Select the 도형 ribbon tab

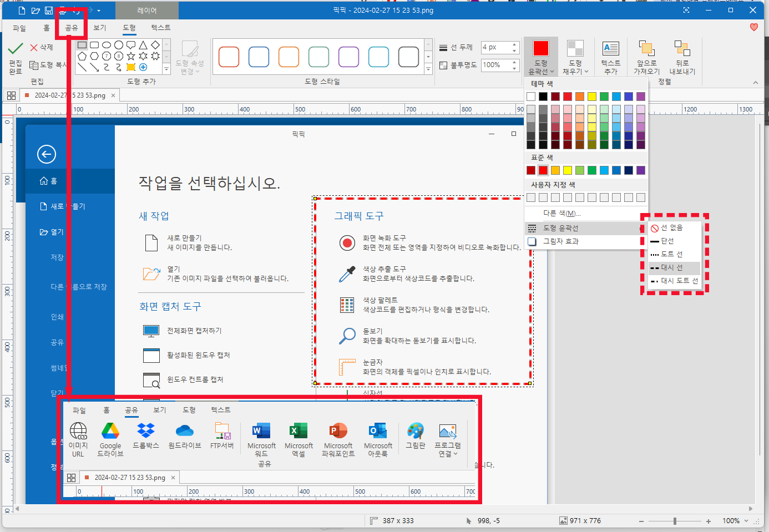pyautogui.click(x=129, y=28)
